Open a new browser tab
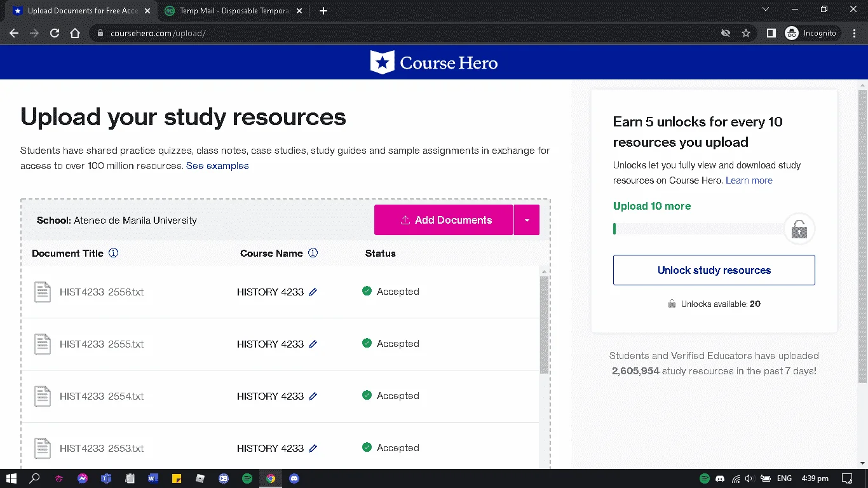Viewport: 868px width, 488px height. (323, 11)
